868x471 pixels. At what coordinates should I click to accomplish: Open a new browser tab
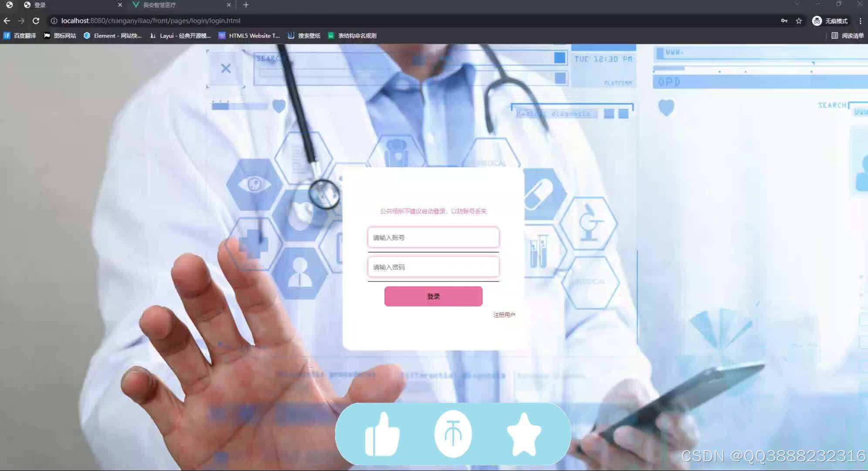[246, 5]
